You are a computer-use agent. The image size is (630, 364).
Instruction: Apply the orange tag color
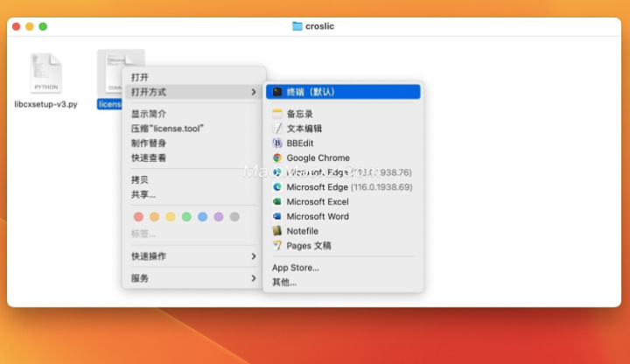[154, 217]
